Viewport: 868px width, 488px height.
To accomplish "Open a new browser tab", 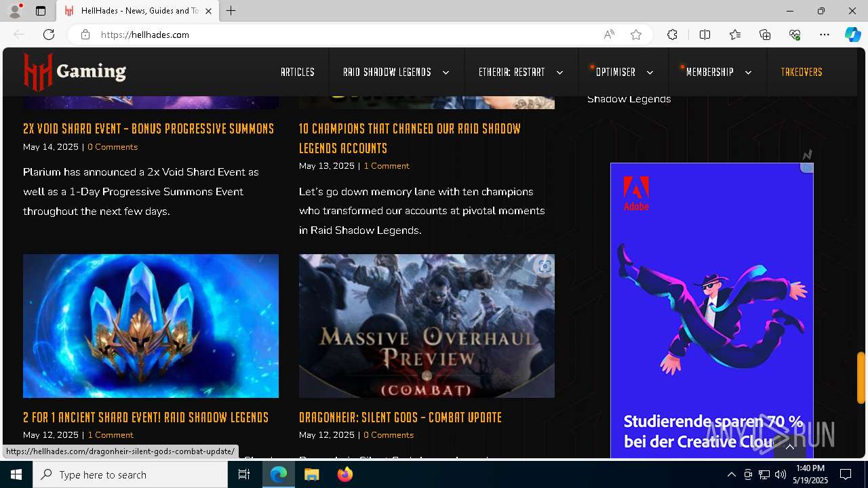I will [x=231, y=11].
